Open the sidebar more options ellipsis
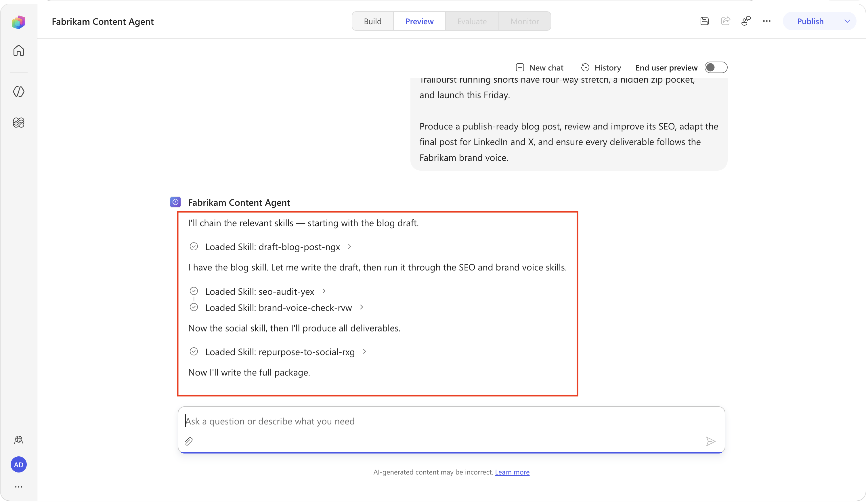Screen dimensions: 868x503 pyautogui.click(x=19, y=487)
